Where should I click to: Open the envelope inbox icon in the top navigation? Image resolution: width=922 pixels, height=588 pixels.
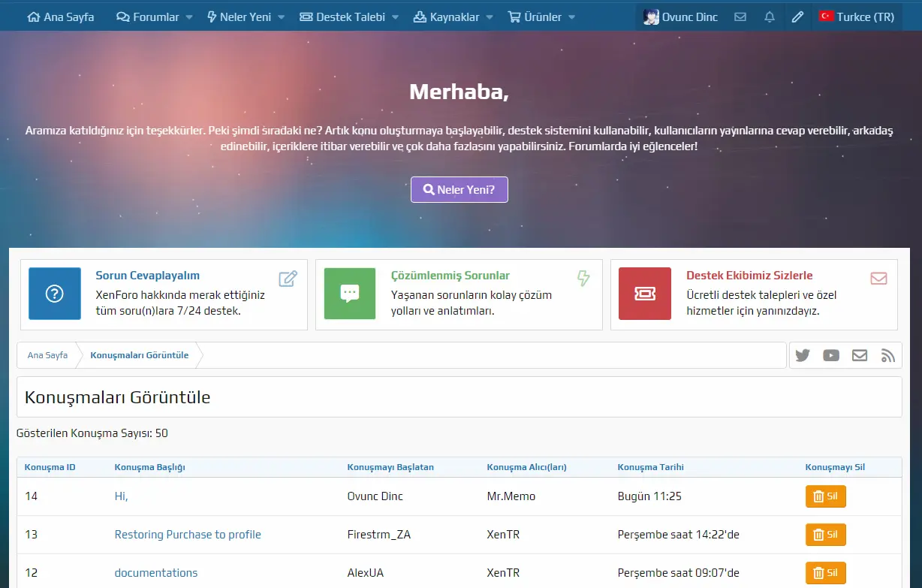(740, 17)
